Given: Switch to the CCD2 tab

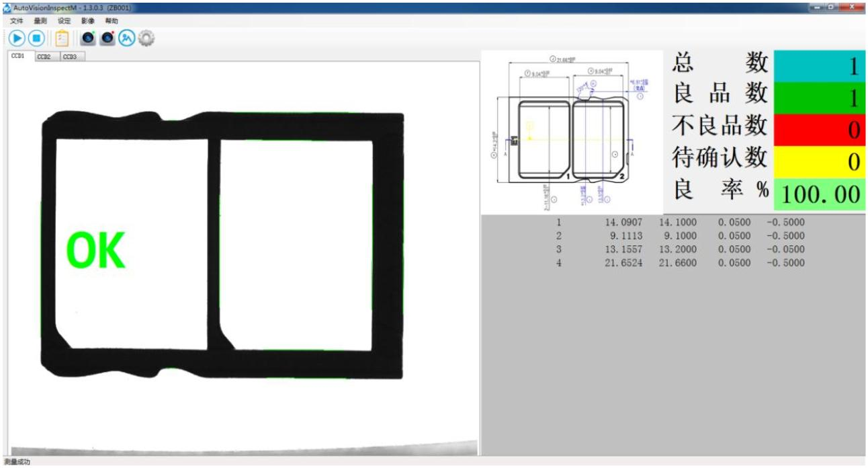Looking at the screenshot, I should pyautogui.click(x=44, y=57).
